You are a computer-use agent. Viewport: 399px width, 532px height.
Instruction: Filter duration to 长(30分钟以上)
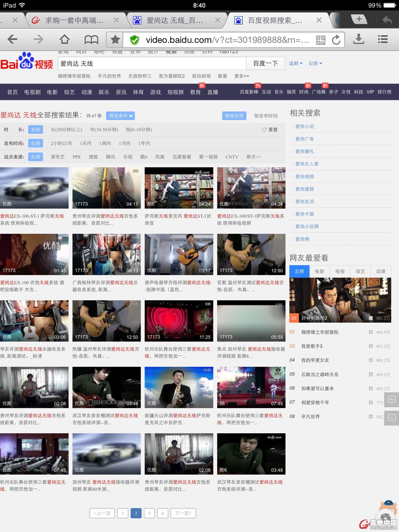66,130
